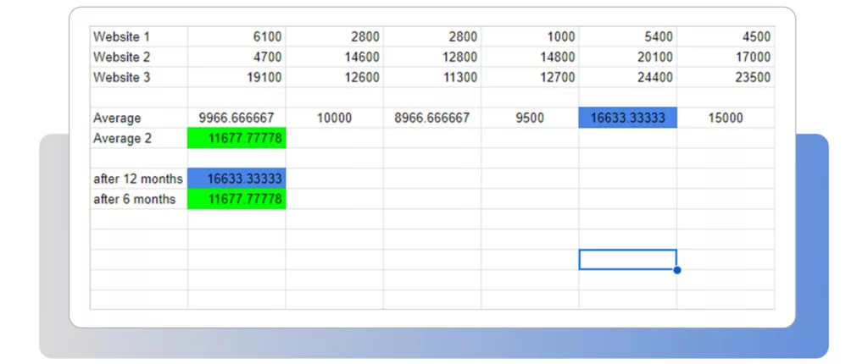
Task: Pick the cell showing 23500
Action: click(726, 77)
